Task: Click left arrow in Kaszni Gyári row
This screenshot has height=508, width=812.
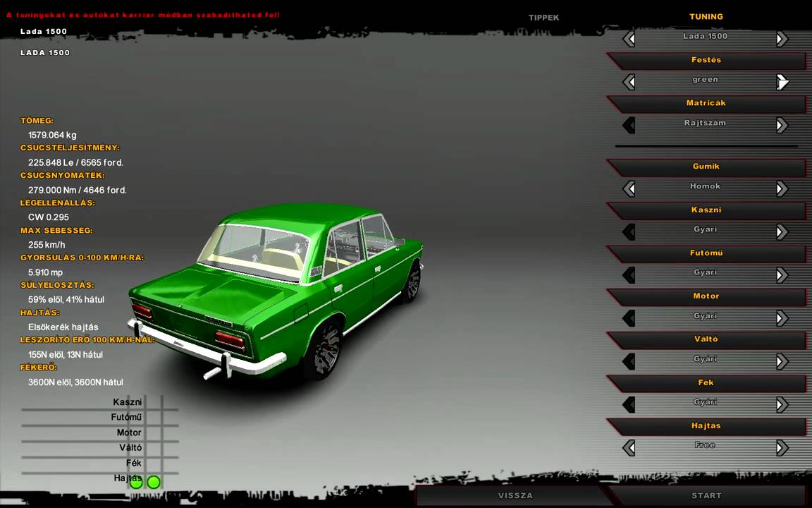Action: [629, 231]
